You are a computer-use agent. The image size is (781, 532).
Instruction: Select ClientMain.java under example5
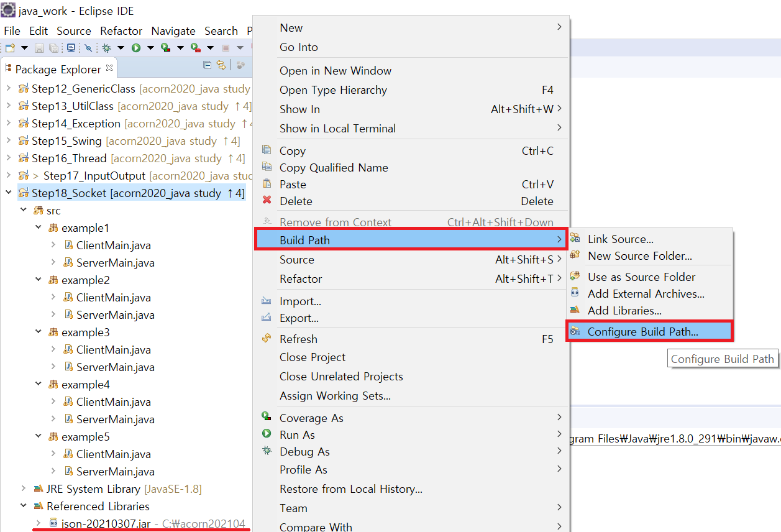coord(113,454)
